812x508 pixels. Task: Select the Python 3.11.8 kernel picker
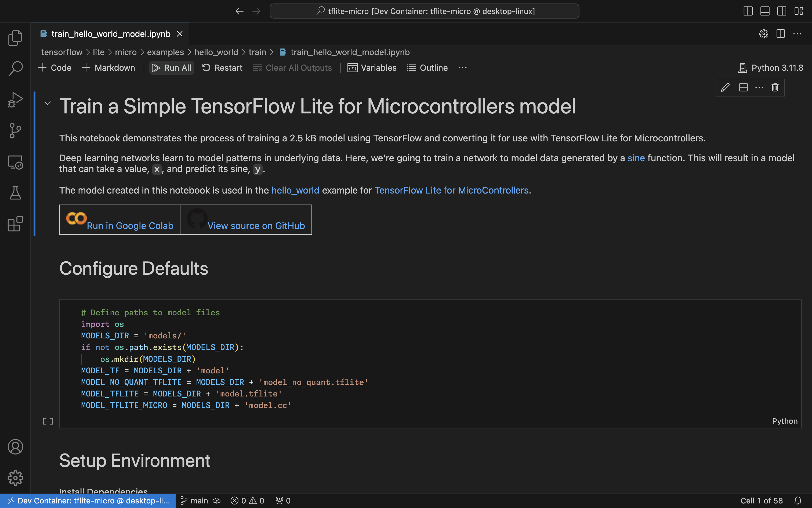point(771,68)
